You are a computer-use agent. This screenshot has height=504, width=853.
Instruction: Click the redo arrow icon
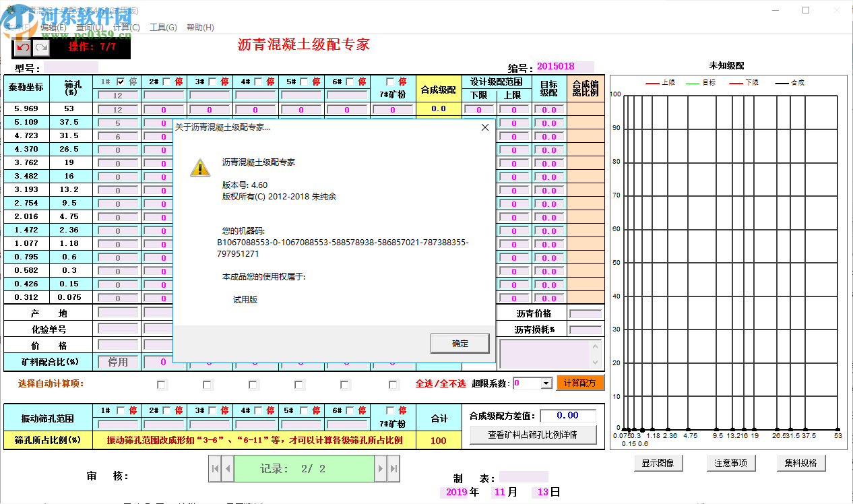pos(42,47)
